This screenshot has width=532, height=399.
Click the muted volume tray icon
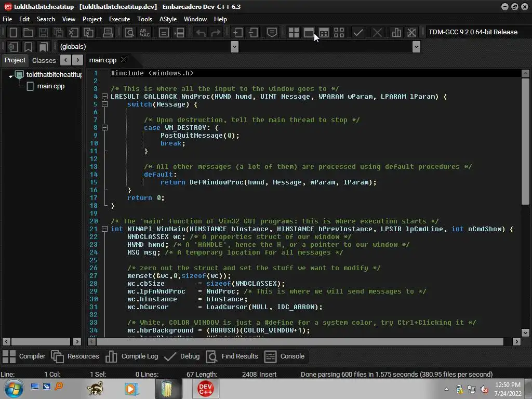click(x=484, y=389)
